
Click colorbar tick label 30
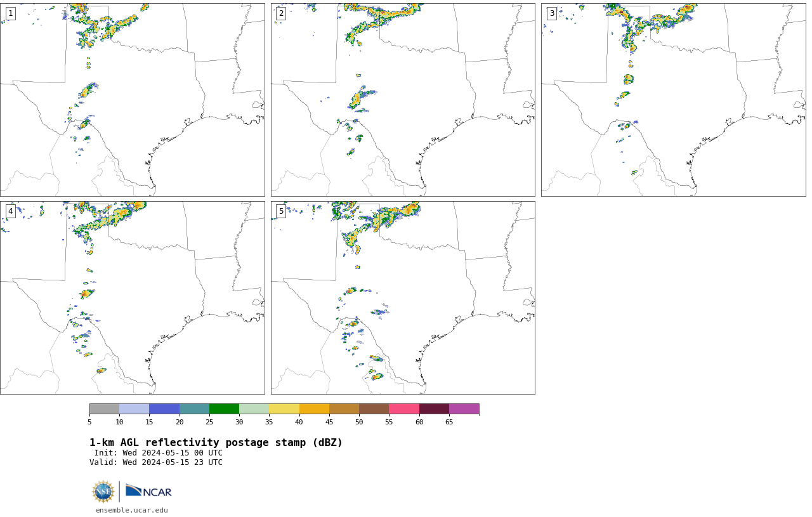point(239,422)
